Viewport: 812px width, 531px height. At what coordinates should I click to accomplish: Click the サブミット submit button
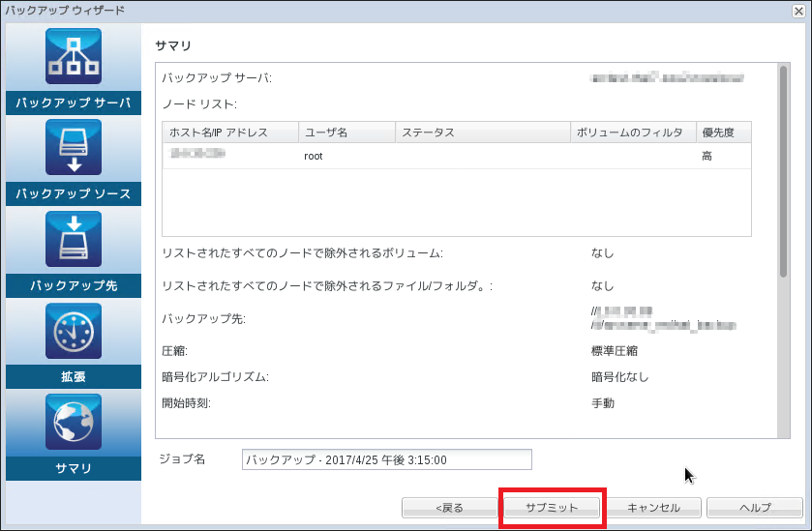point(552,508)
